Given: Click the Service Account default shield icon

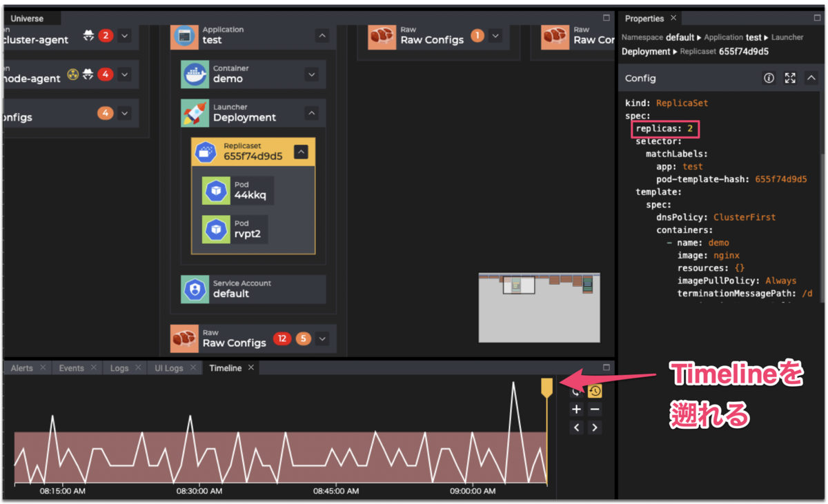Looking at the screenshot, I should [195, 290].
